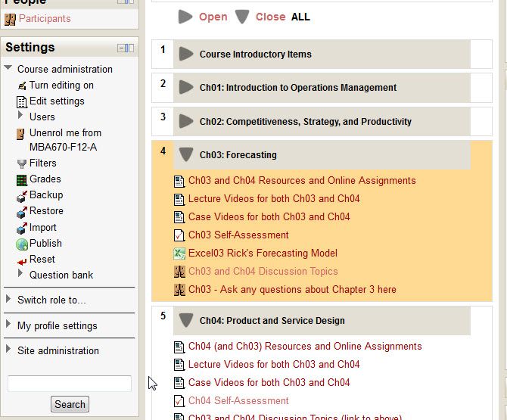The width and height of the screenshot is (507, 420).
Task: Expand Ch02: Competitiveness, Strategy, and Productivity section
Action: (x=186, y=121)
